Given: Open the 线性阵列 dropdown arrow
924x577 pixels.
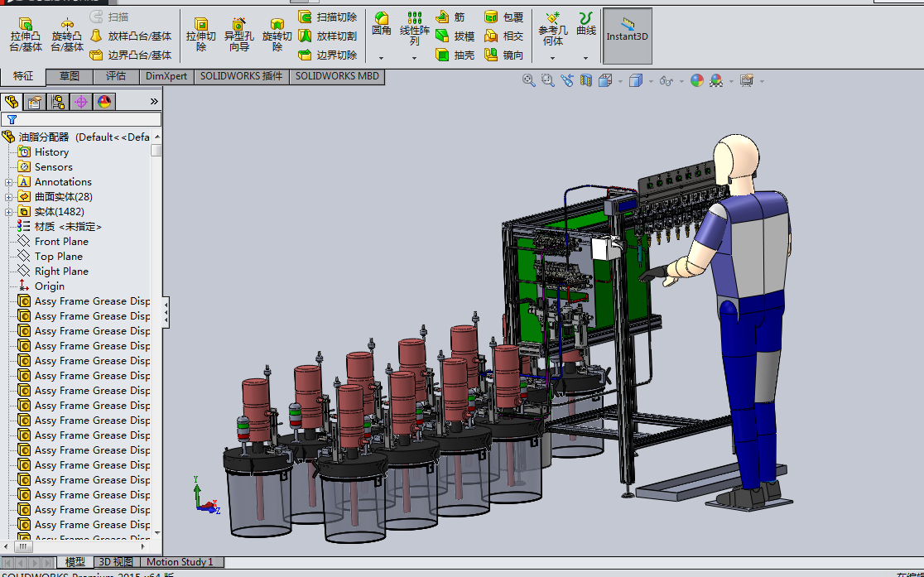Looking at the screenshot, I should (414, 58).
